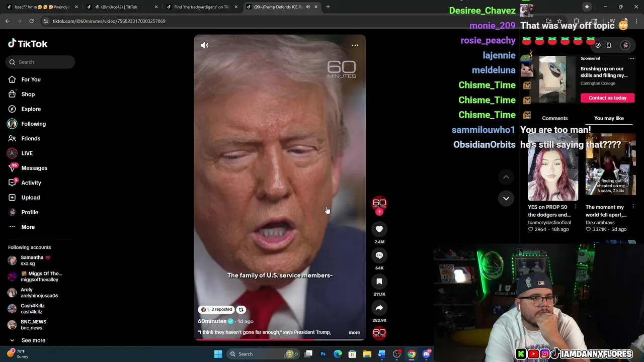Open a new browser tab
The width and height of the screenshot is (644, 362).
(x=328, y=7)
